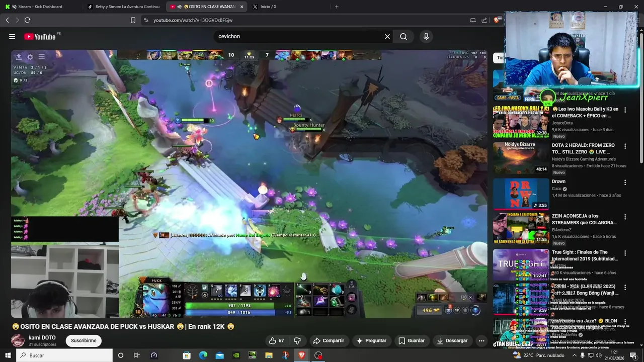Viewport: 644px width, 362px height.
Task: Open the YouTube hamburger guide menu
Action: click(12, 36)
